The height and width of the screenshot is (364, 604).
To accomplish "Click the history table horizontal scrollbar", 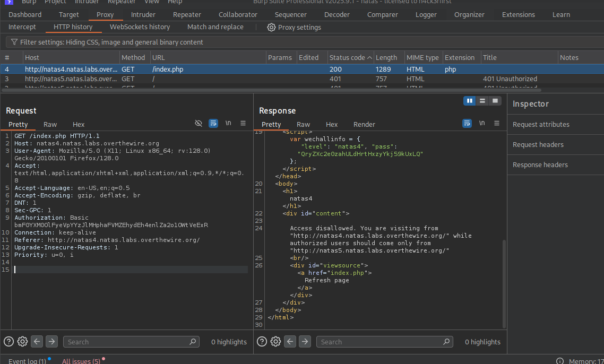I will 271,90.
